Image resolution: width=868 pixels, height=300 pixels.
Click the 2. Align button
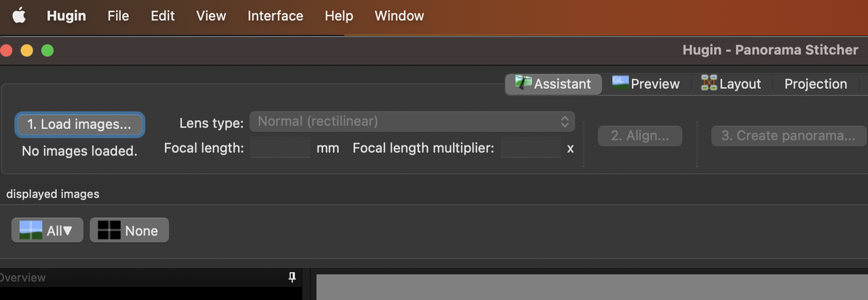[640, 136]
